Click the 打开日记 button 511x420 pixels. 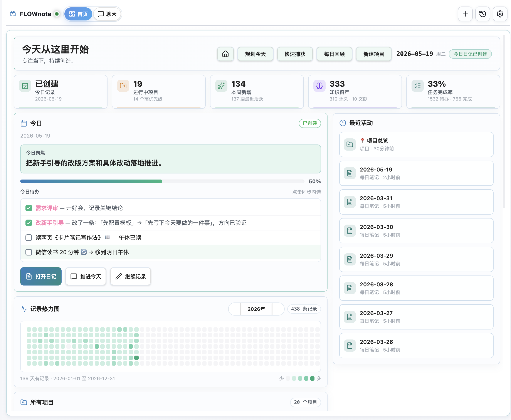click(x=41, y=276)
